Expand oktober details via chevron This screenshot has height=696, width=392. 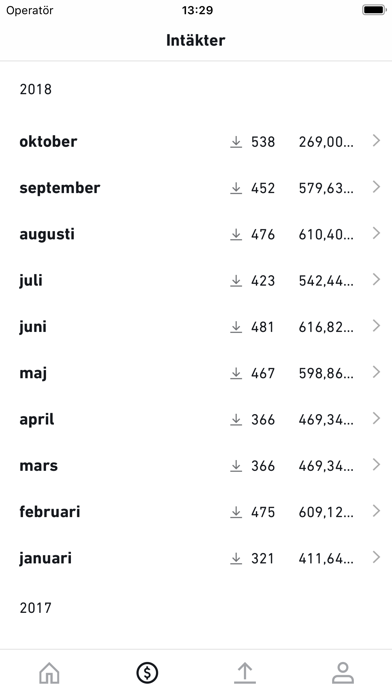point(376,141)
